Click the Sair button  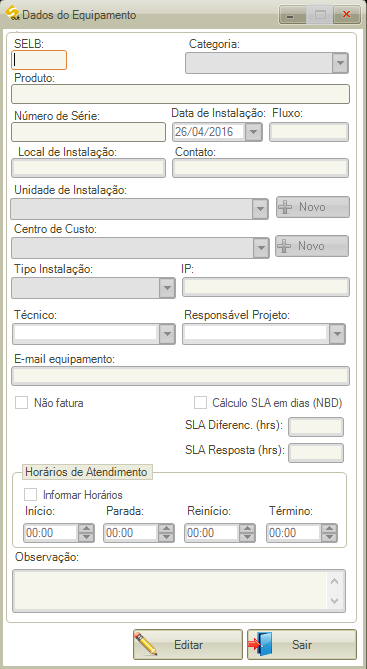tap(302, 644)
